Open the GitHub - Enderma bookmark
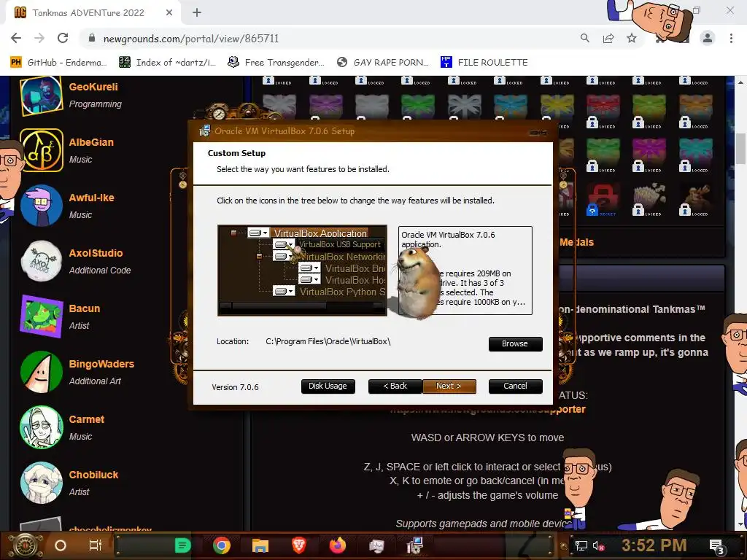This screenshot has height=560, width=747. (58, 63)
